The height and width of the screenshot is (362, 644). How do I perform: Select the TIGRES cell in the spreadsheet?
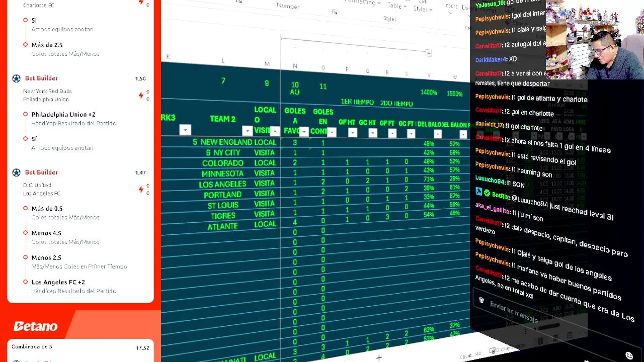coord(223,216)
